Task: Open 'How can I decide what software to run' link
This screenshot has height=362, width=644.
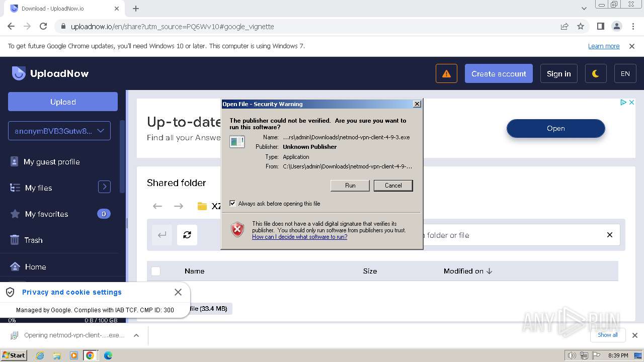Action: pos(299,237)
